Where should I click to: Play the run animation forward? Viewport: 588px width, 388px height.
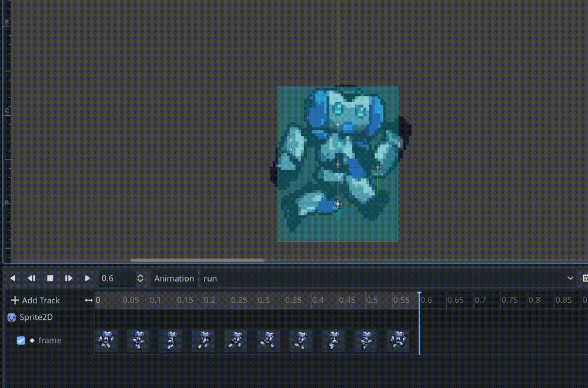point(88,278)
